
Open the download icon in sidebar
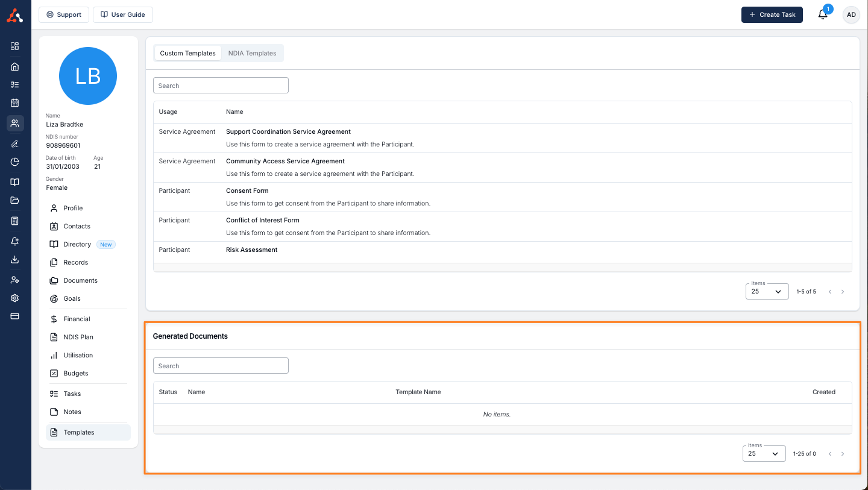pos(15,260)
